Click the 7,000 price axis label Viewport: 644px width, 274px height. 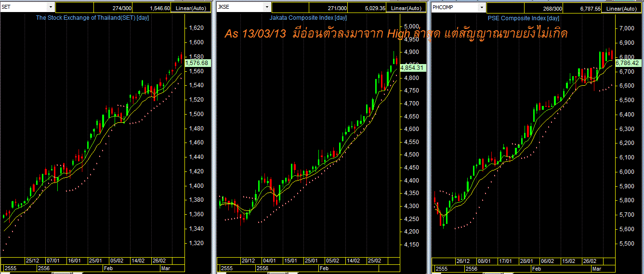pos(627,28)
